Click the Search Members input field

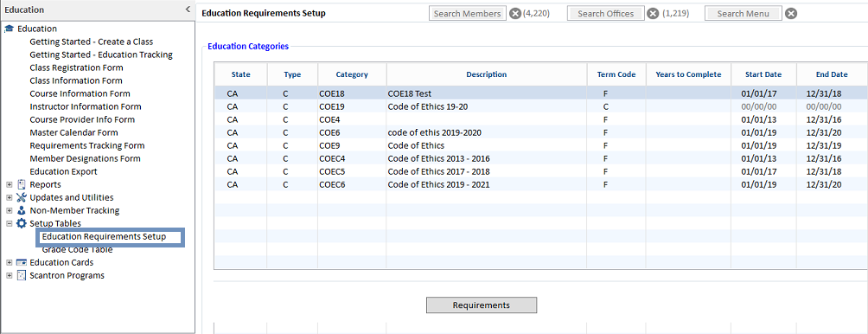(467, 13)
